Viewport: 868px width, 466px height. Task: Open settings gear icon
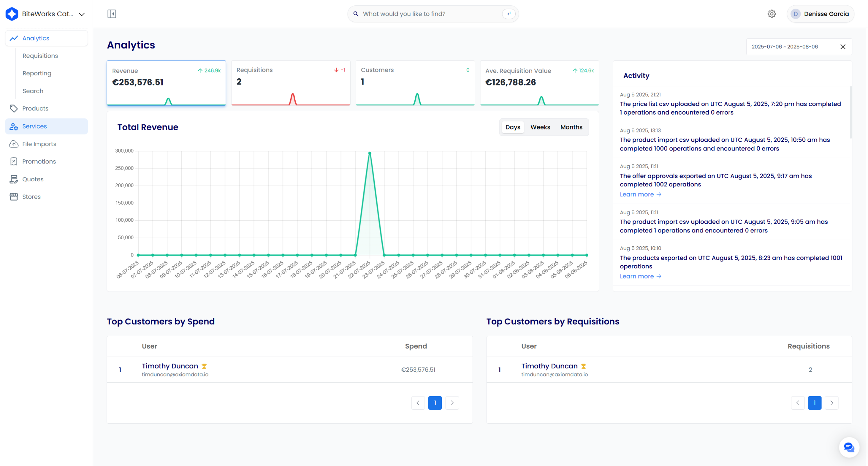click(772, 14)
